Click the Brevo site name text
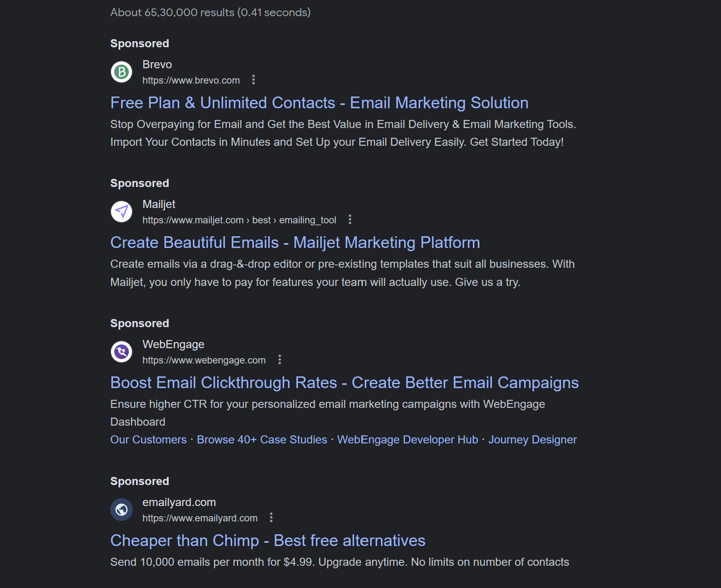This screenshot has width=721, height=588. pyautogui.click(x=157, y=65)
